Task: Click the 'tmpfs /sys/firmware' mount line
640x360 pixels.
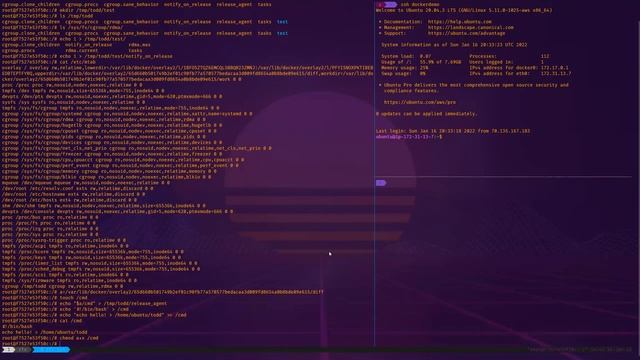Action: pyautogui.click(x=69, y=280)
